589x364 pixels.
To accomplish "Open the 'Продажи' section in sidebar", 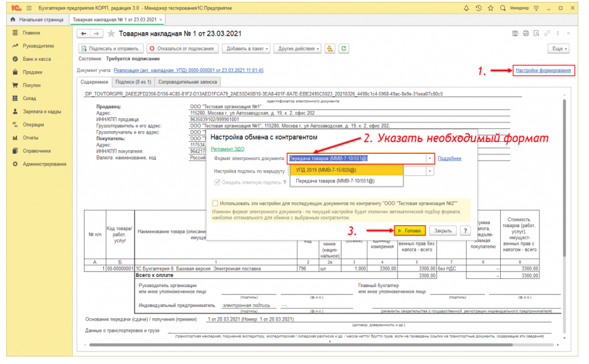I will coord(33,72).
